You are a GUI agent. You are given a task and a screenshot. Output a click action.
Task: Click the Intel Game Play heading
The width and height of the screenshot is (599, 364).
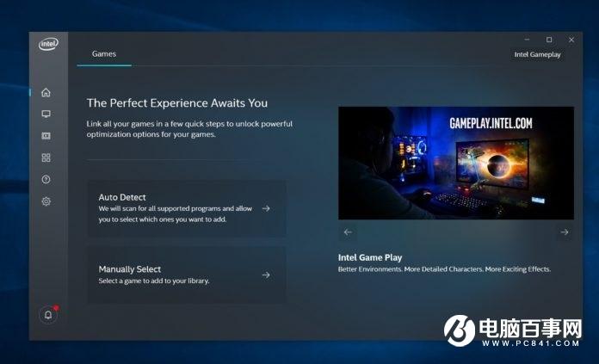tap(370, 258)
